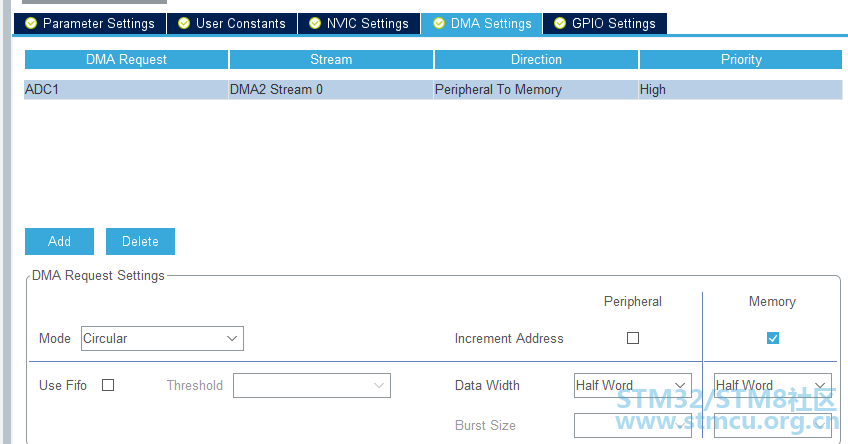Image resolution: width=848 pixels, height=444 pixels.
Task: Click the Delete button
Action: coord(140,241)
